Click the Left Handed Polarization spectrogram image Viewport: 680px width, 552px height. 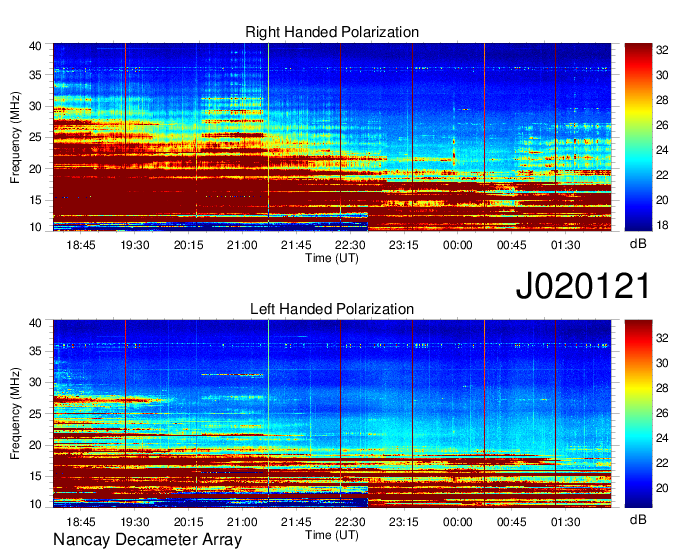[x=332, y=414]
